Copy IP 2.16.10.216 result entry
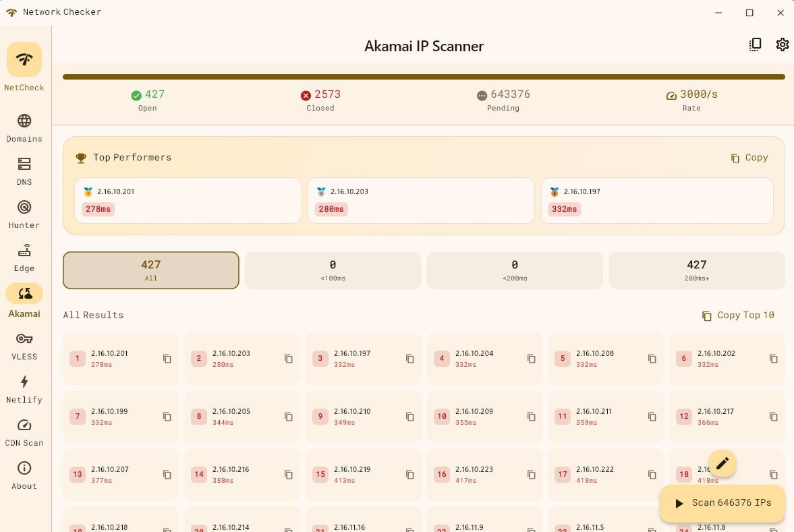 tap(289, 475)
